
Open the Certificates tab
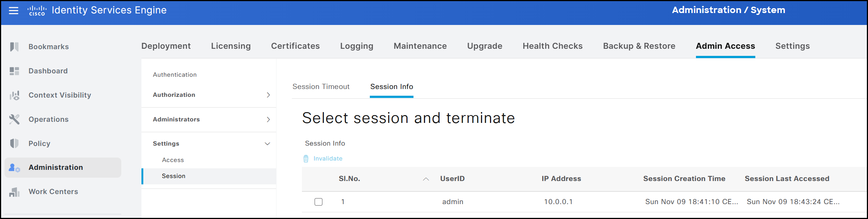[x=295, y=46]
